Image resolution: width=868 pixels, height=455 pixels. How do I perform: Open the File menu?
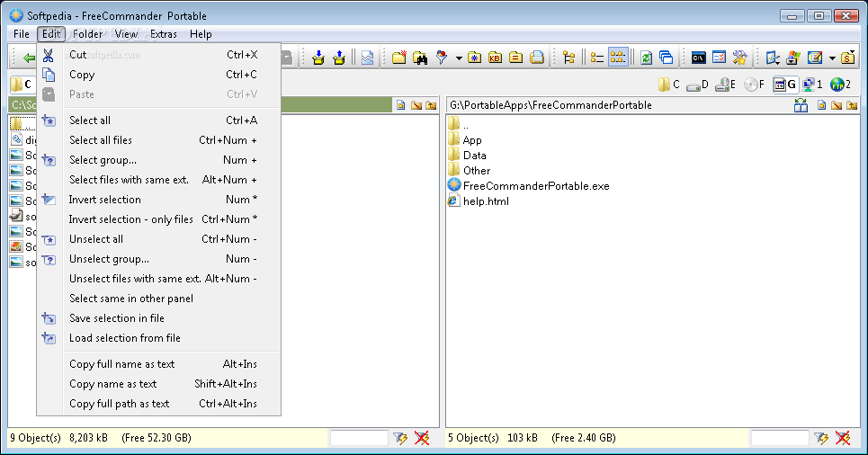[x=21, y=34]
